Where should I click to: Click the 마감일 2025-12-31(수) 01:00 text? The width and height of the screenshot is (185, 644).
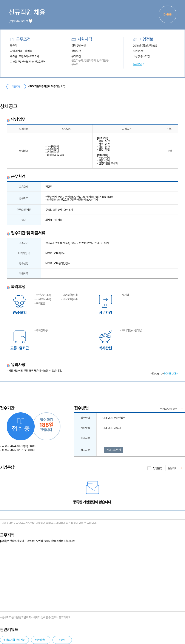18,450
